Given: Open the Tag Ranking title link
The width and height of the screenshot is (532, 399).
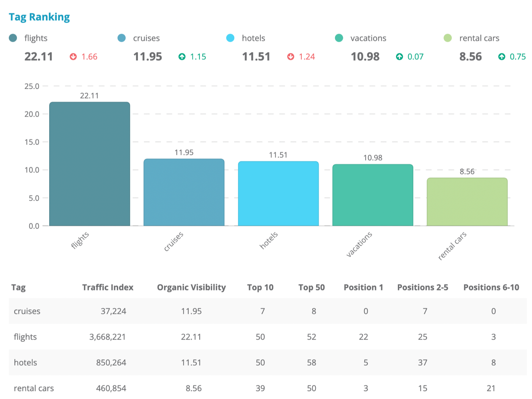Looking at the screenshot, I should point(39,17).
